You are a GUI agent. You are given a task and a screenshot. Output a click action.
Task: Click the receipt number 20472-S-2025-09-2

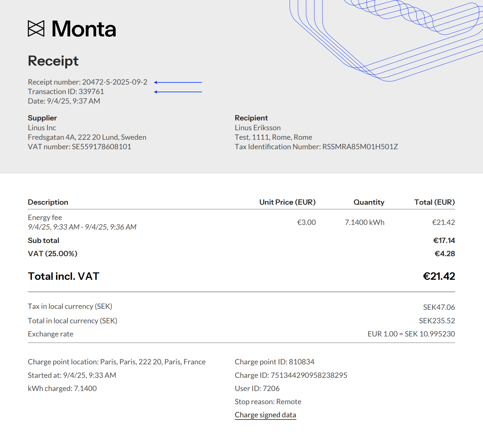[x=115, y=82]
